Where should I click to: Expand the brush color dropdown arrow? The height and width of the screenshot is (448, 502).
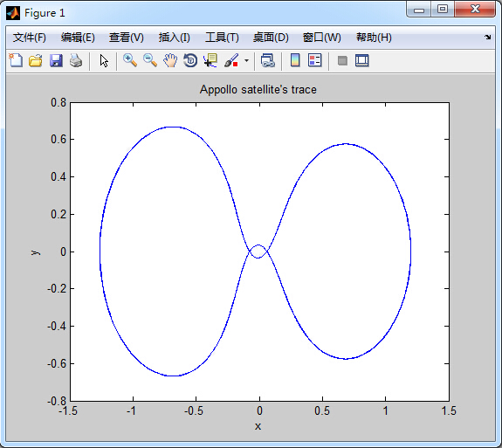246,60
